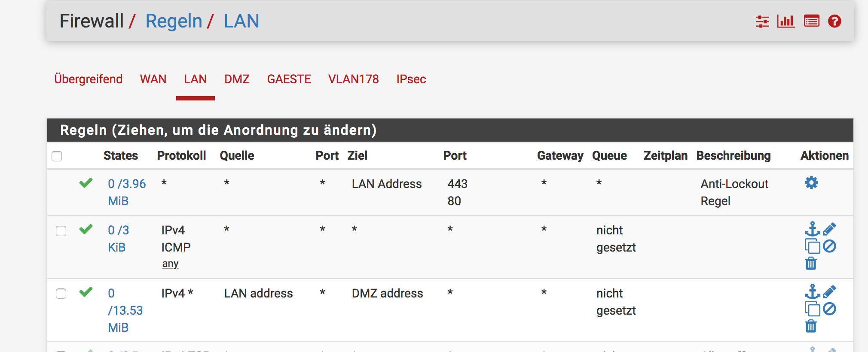Open the related settings sliders icon

[x=762, y=21]
